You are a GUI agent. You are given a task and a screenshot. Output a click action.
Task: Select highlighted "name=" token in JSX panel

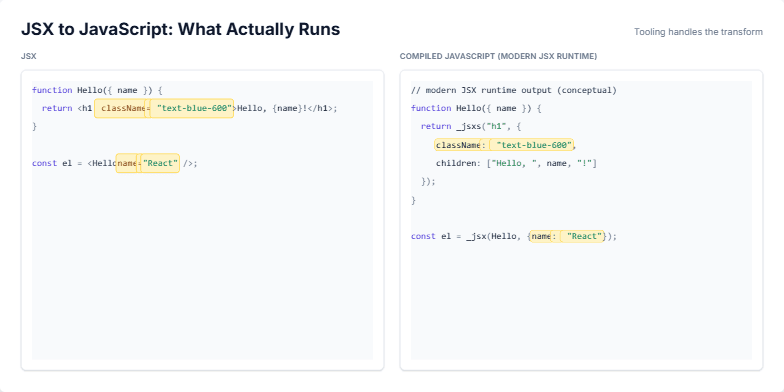[127, 164]
